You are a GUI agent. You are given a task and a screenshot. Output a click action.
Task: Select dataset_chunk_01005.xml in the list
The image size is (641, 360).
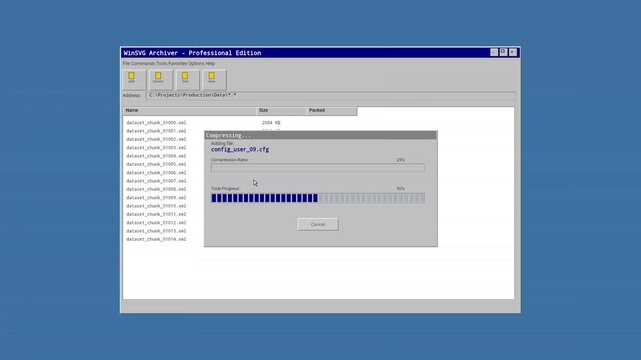tap(156, 164)
